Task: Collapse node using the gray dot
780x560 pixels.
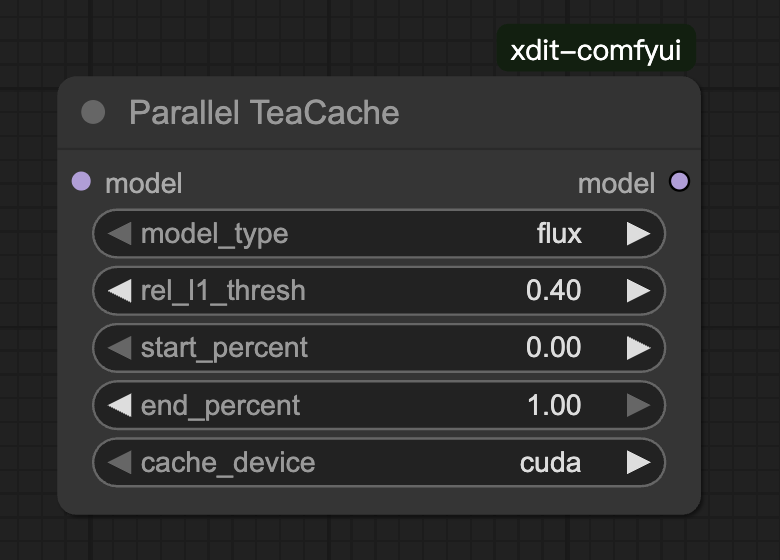Action: 93,112
